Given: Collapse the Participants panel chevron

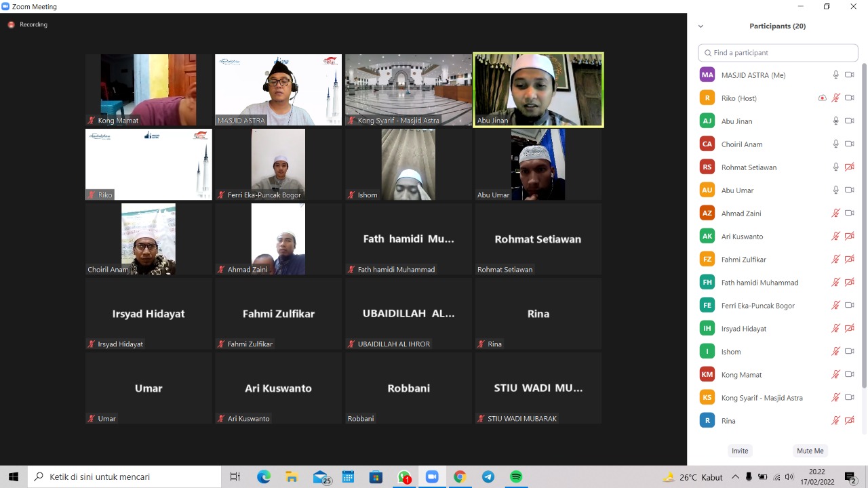Looking at the screenshot, I should coord(701,26).
